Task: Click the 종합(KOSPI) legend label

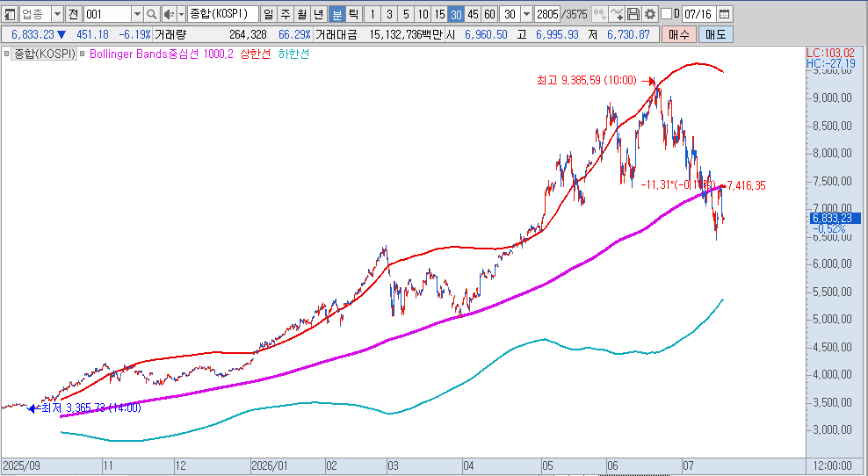Action: (45, 54)
